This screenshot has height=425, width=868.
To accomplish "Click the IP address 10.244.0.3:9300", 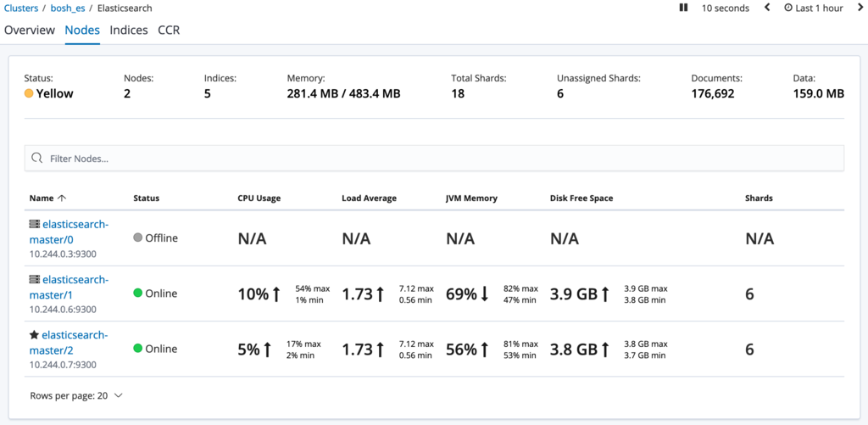I will coord(63,254).
